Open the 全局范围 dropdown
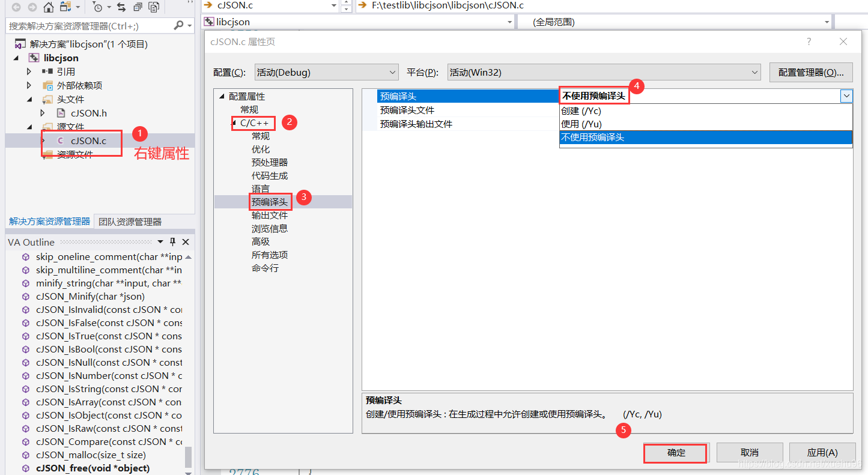 [x=827, y=22]
